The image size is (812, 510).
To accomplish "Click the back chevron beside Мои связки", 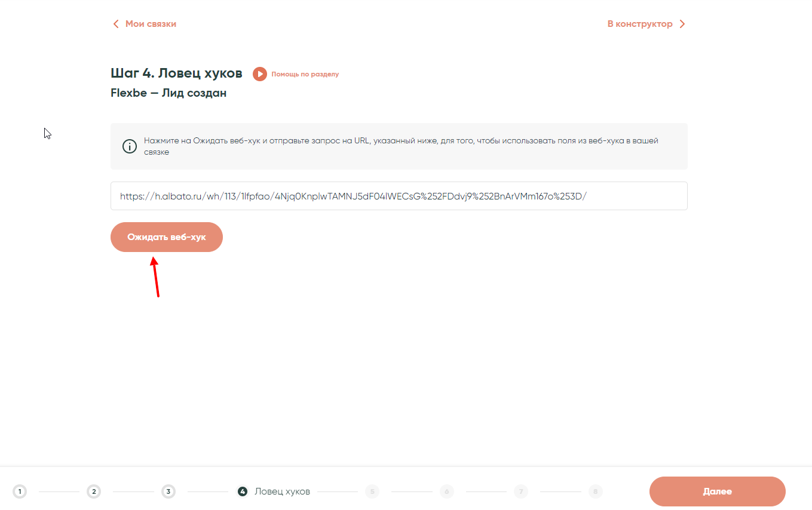I will (x=116, y=24).
